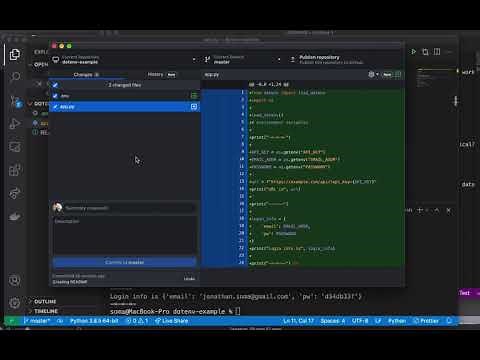
Task: Click master branch in status bar
Action: click(x=37, y=321)
